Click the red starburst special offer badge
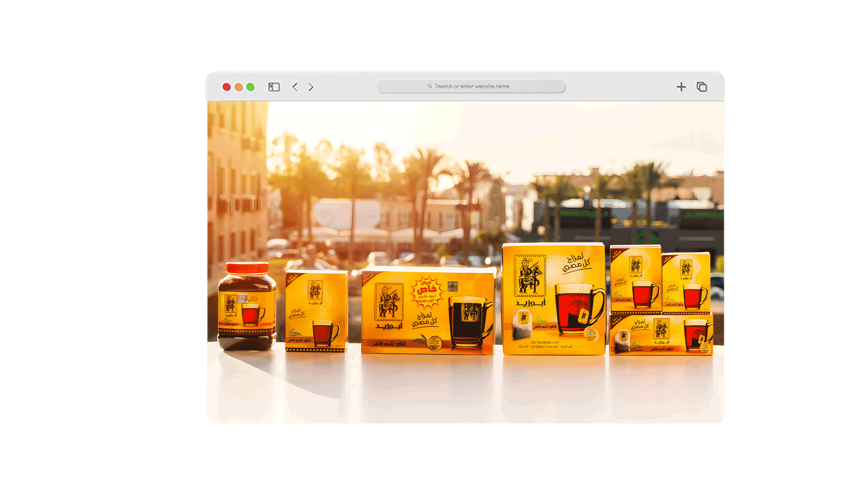The height and width of the screenshot is (488, 868). point(426,292)
